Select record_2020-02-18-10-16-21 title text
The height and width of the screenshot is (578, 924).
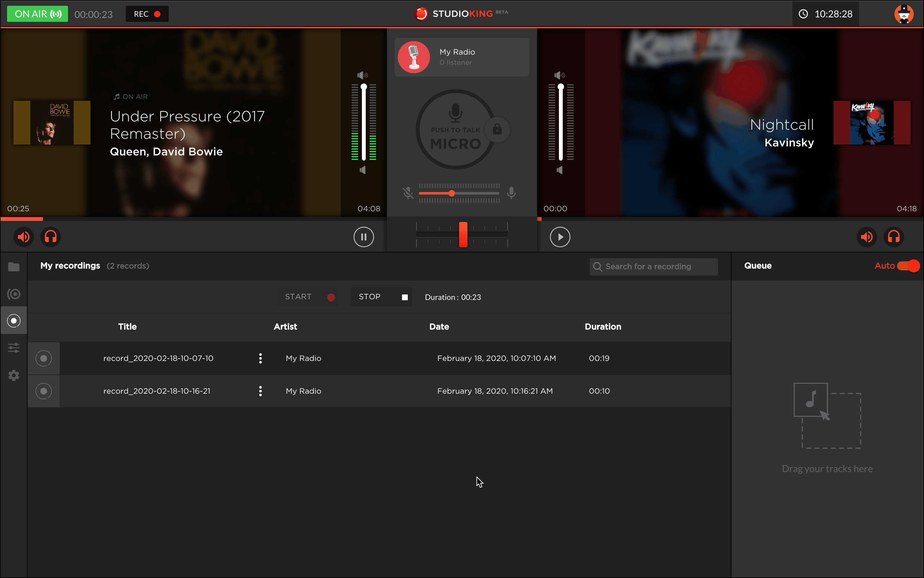click(x=157, y=391)
